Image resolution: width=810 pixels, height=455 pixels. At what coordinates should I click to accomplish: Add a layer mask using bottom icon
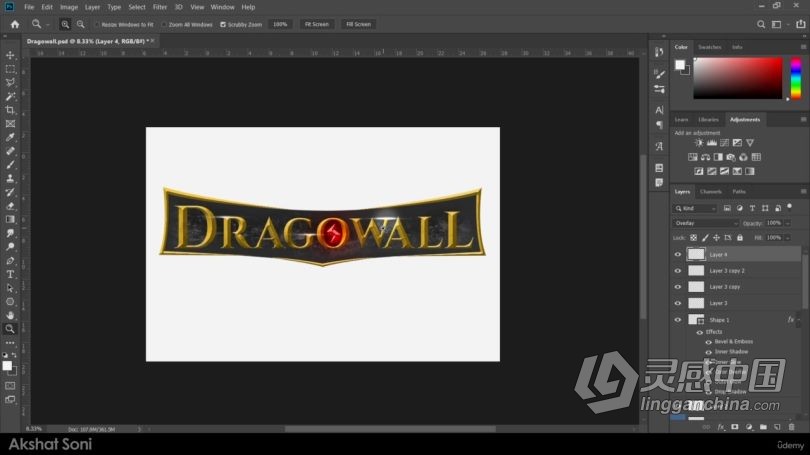[735, 427]
